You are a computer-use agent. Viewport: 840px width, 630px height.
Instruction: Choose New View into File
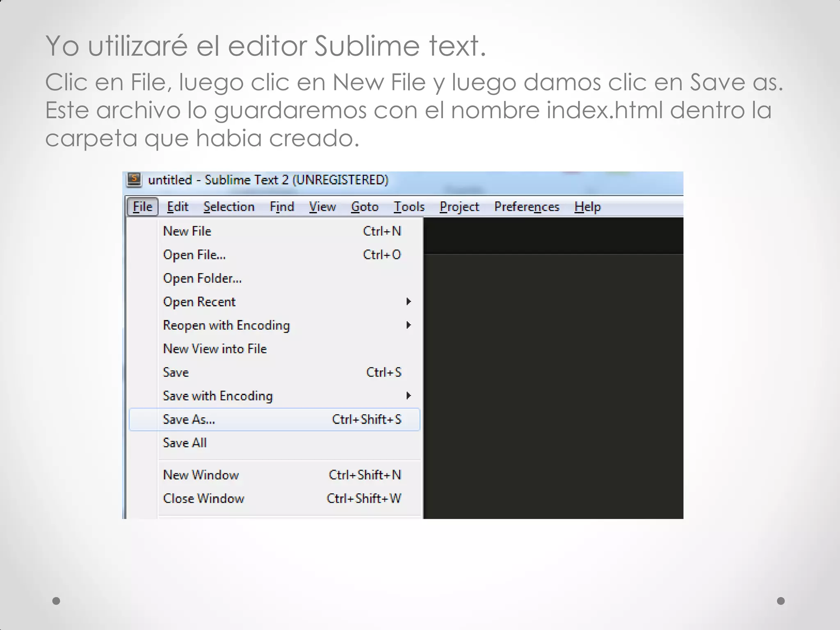coord(274,349)
